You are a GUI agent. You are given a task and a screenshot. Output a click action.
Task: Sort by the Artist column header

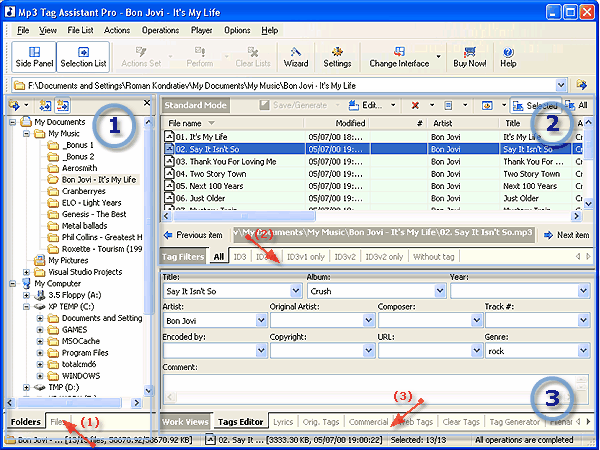463,123
